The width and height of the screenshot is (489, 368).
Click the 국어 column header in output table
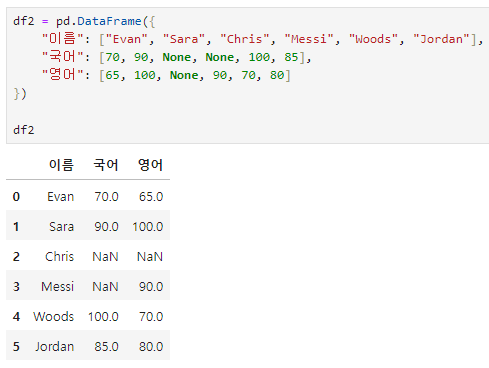point(106,165)
